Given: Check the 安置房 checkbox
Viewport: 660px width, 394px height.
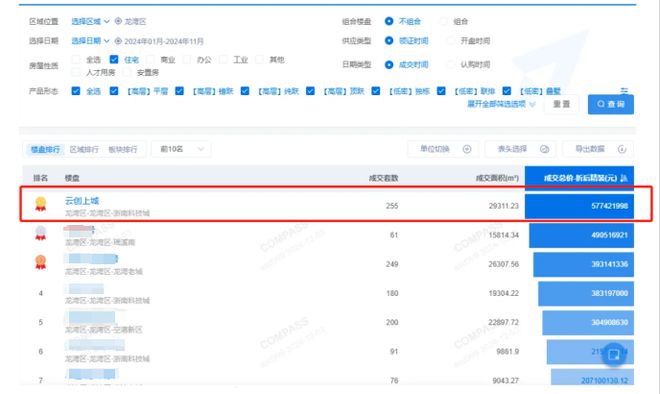Looking at the screenshot, I should click(127, 72).
